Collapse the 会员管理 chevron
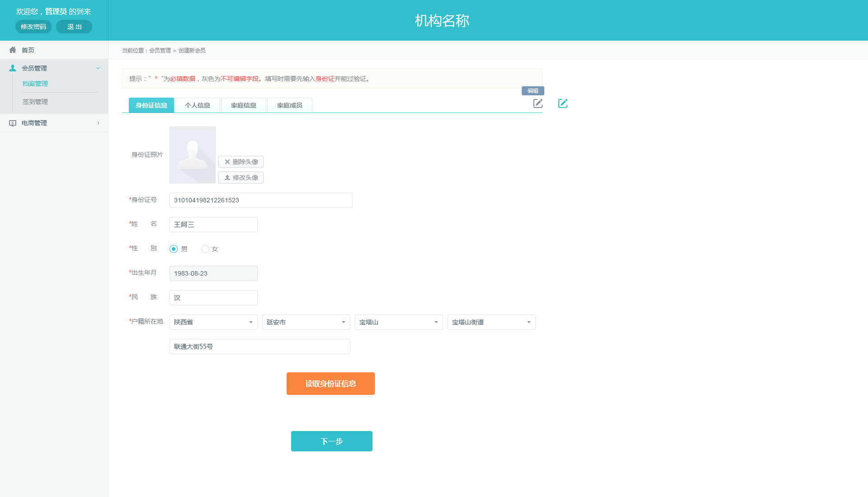Screen dimensions: 868x497 (x=98, y=68)
